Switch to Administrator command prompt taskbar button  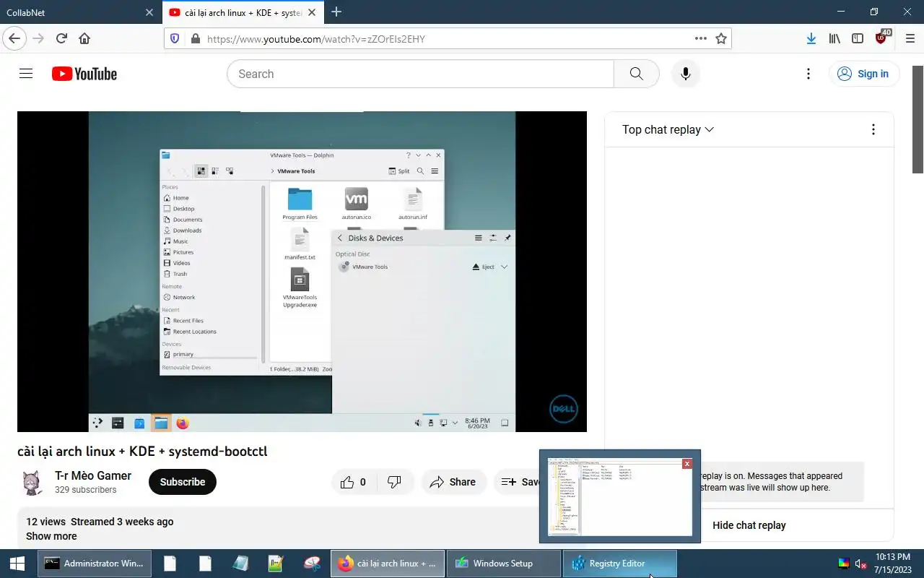(95, 564)
